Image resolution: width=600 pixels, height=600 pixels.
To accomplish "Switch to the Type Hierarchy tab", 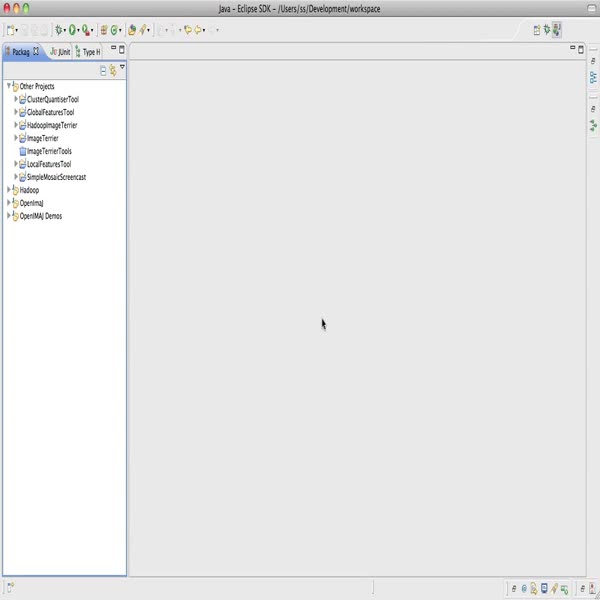I will coord(88,51).
